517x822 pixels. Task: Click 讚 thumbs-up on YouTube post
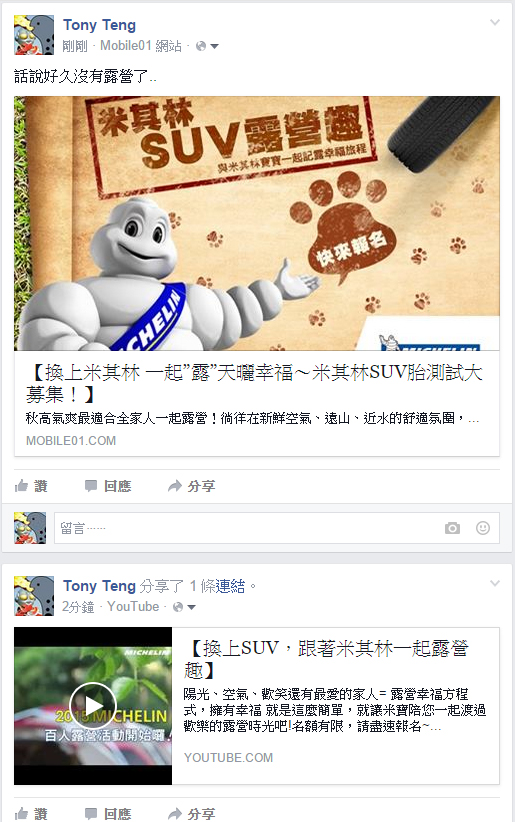[x=31, y=813]
